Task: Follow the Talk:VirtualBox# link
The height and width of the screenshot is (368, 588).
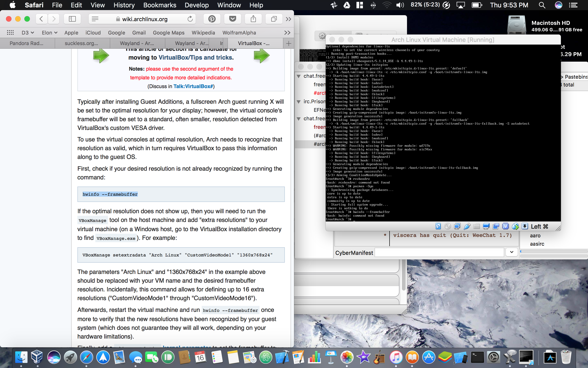Action: (193, 86)
